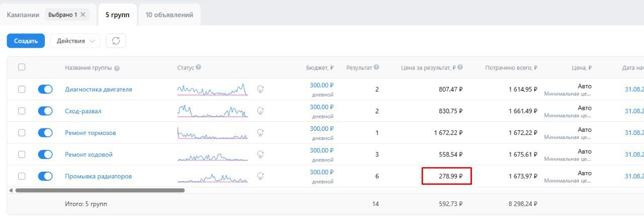The height and width of the screenshot is (221, 644).
Task: Click the help icon next to Статус header
Action: pyautogui.click(x=198, y=67)
